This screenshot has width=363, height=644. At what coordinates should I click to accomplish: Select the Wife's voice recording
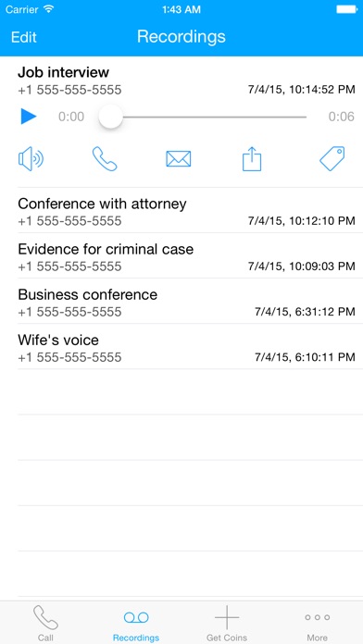point(186,347)
